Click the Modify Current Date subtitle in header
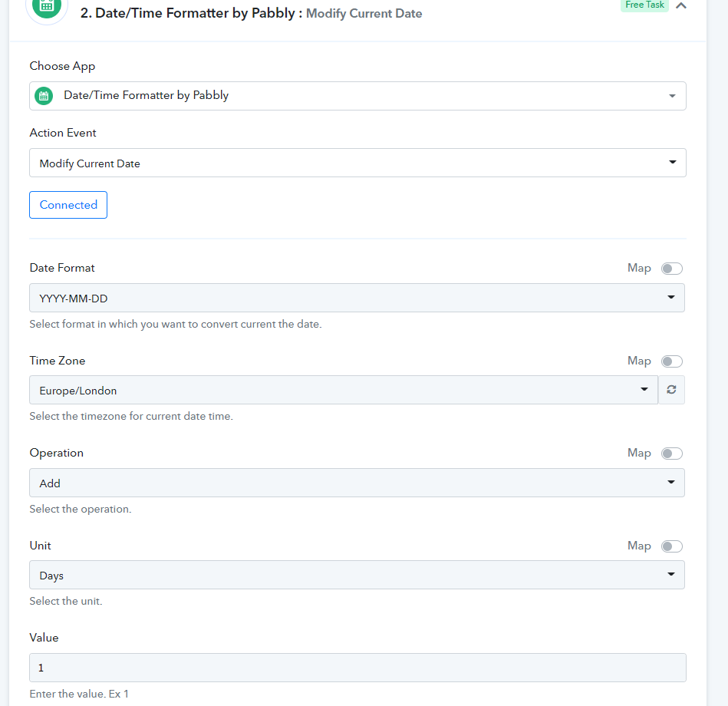The width and height of the screenshot is (728, 706). coord(364,14)
